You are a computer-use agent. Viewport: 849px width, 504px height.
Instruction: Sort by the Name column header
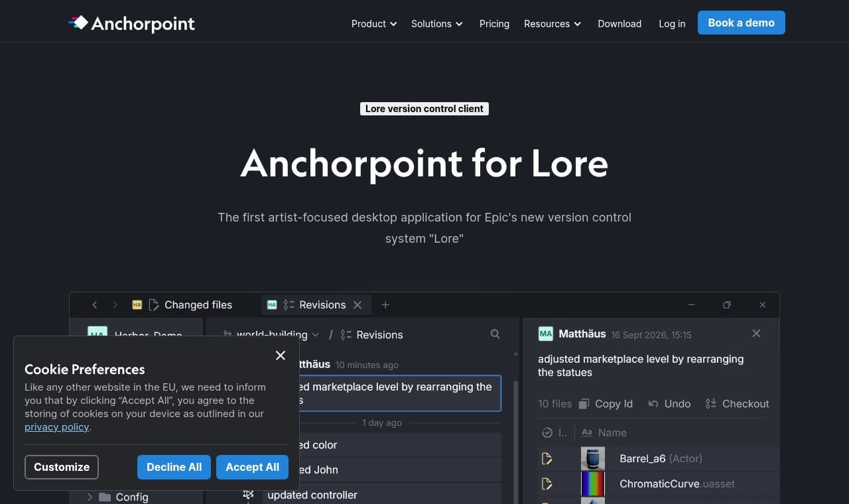604,432
